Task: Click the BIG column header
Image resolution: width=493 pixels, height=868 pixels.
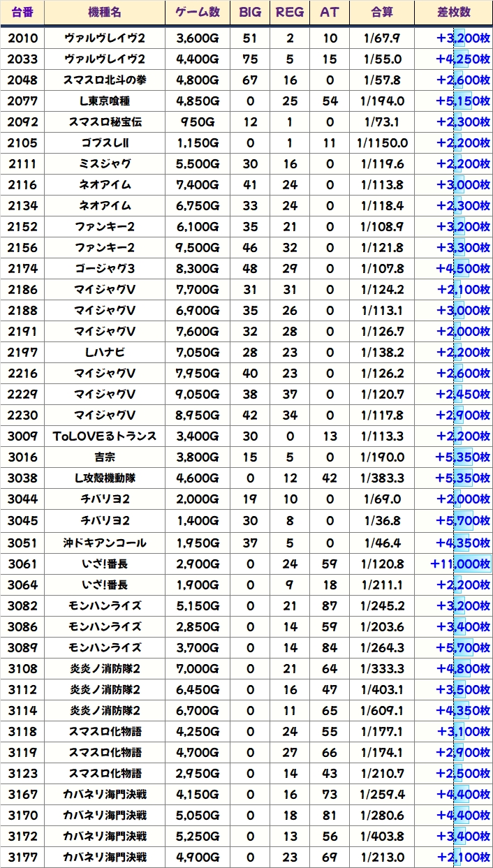Action: [249, 13]
